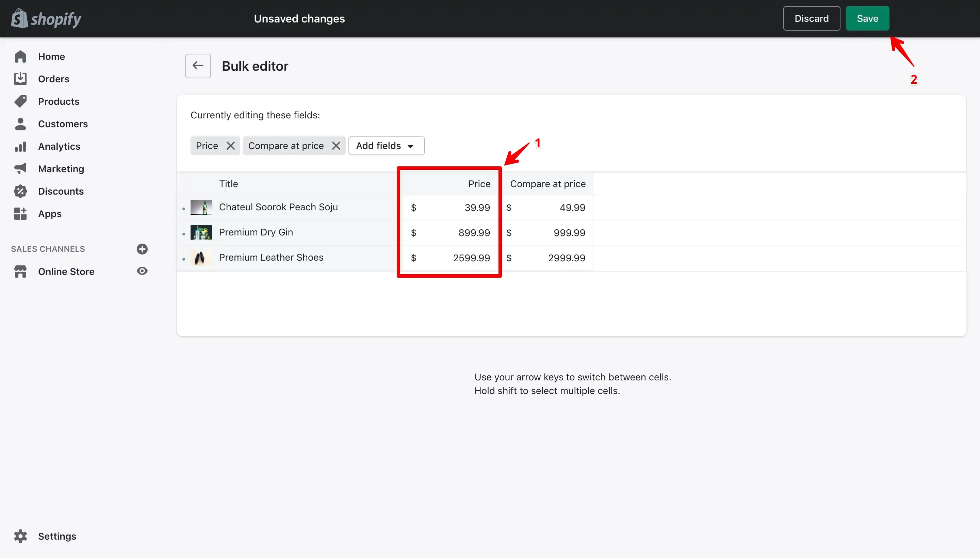Viewport: 980px width, 558px height.
Task: Open Analytics via the bar chart icon
Action: pyautogui.click(x=20, y=146)
